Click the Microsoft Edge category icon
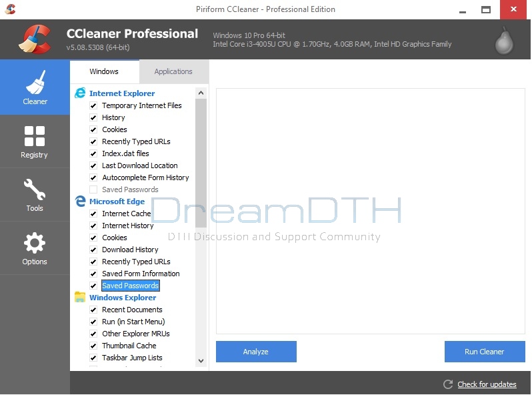The height and width of the screenshot is (395, 532). tap(80, 201)
